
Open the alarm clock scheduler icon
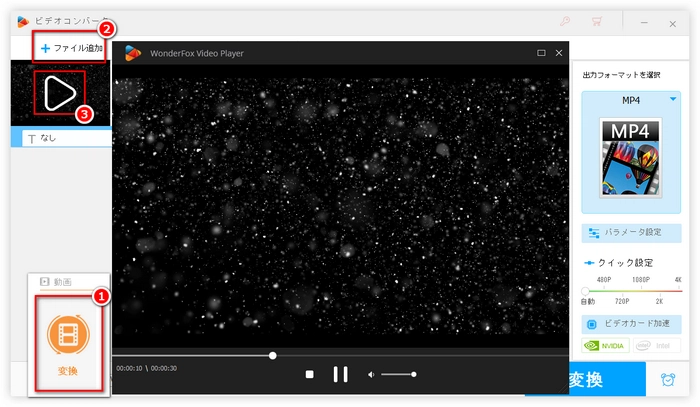tap(665, 380)
